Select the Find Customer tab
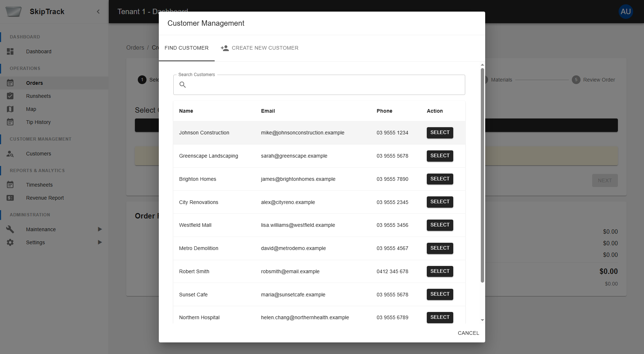 [x=186, y=48]
